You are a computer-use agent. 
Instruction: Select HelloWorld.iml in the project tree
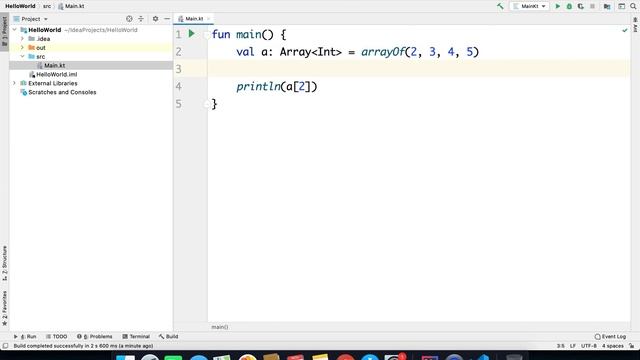(x=56, y=74)
